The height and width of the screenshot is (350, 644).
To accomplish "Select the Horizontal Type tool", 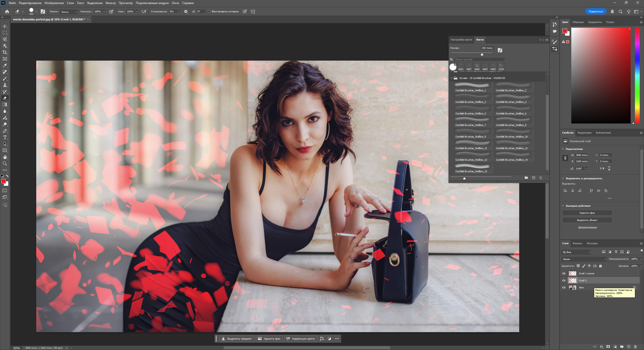I will 5,137.
